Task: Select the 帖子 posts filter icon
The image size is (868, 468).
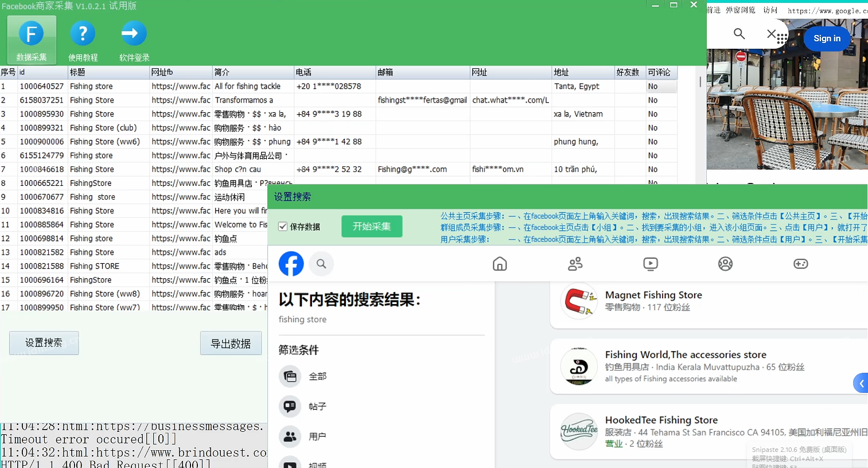Action: [x=290, y=406]
